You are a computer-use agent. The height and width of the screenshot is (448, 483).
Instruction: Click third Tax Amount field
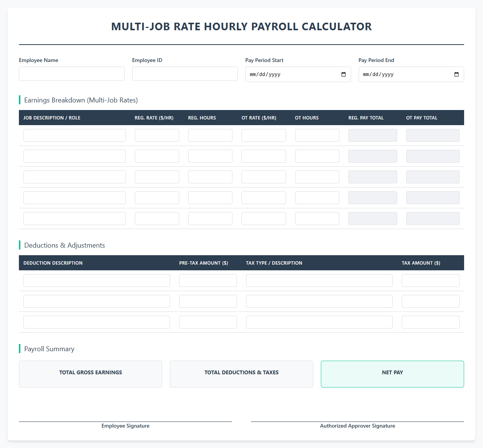[x=430, y=322]
